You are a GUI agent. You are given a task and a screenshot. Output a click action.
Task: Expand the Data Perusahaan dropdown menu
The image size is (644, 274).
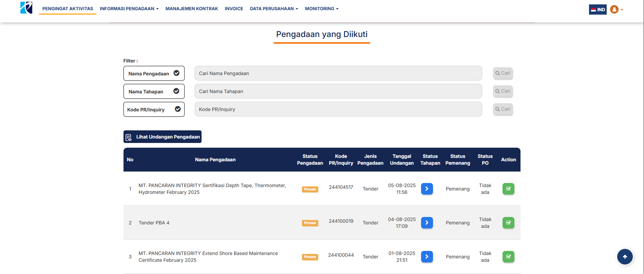click(x=274, y=9)
